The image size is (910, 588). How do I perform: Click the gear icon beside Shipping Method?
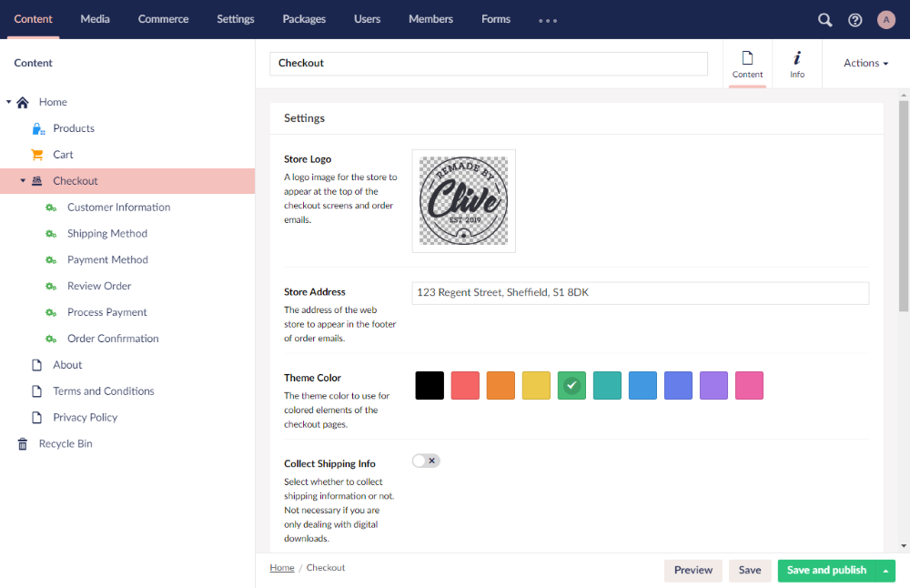pyautogui.click(x=53, y=233)
